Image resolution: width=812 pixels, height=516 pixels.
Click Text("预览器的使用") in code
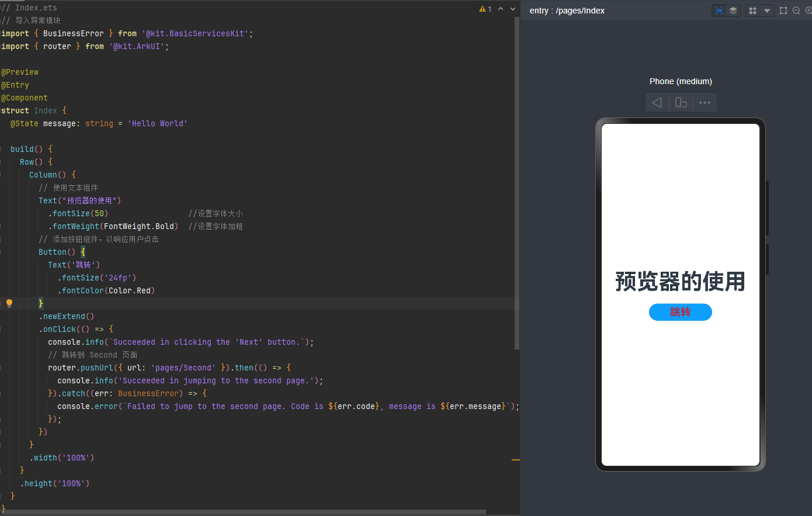[79, 200]
